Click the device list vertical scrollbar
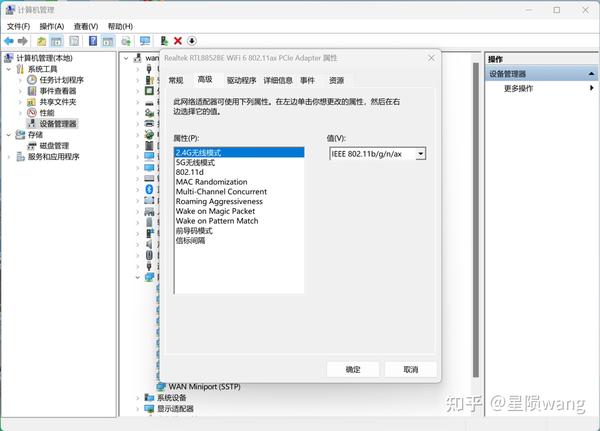 pyautogui.click(x=476, y=220)
